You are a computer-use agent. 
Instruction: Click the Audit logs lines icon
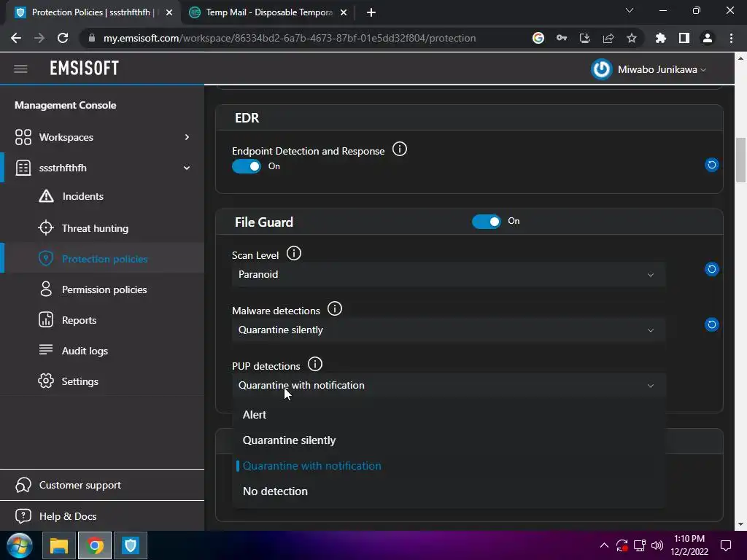[x=46, y=349]
